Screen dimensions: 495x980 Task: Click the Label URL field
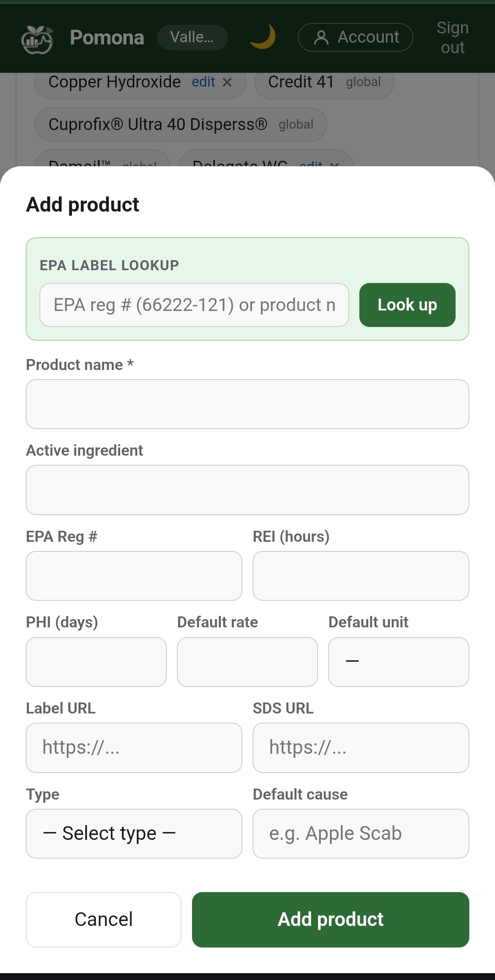pyautogui.click(x=134, y=747)
